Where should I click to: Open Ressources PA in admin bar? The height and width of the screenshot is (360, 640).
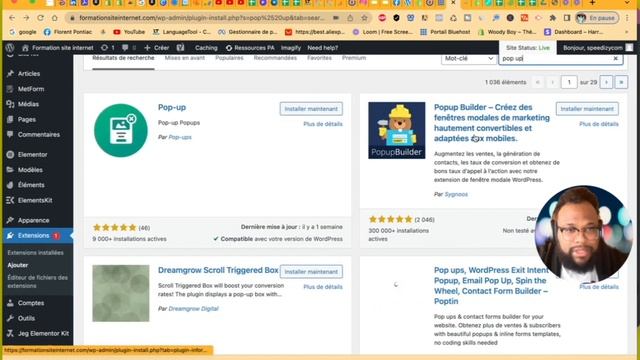(x=250, y=48)
